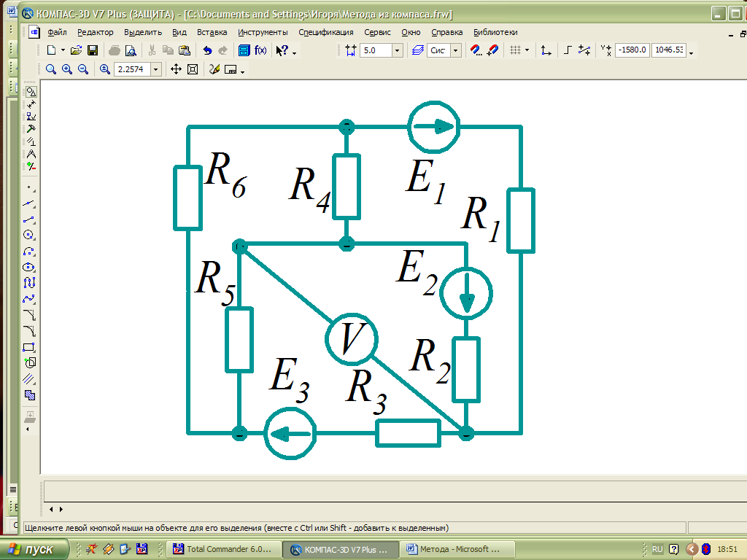
Task: Open the grid settings dropdown arrow
Action: click(x=527, y=50)
